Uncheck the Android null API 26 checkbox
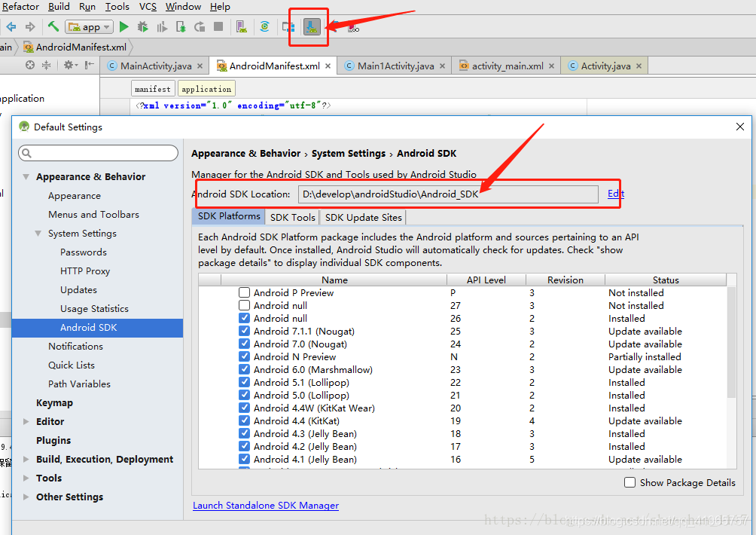This screenshot has width=756, height=535. [245, 319]
